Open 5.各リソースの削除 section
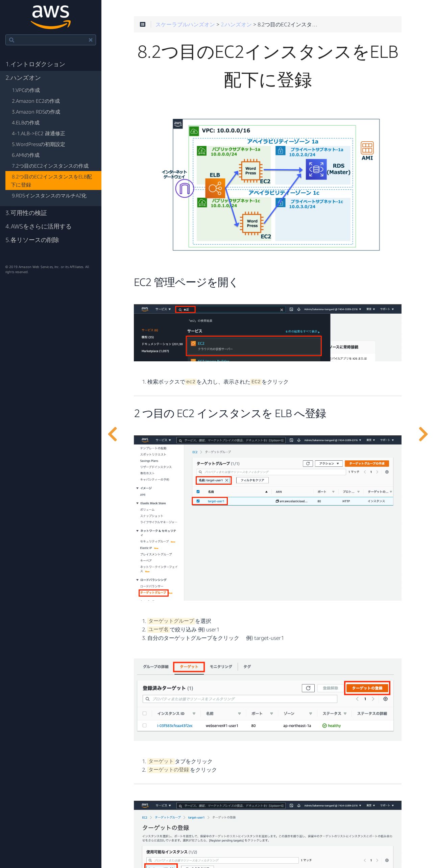The width and height of the screenshot is (434, 868). pyautogui.click(x=32, y=240)
